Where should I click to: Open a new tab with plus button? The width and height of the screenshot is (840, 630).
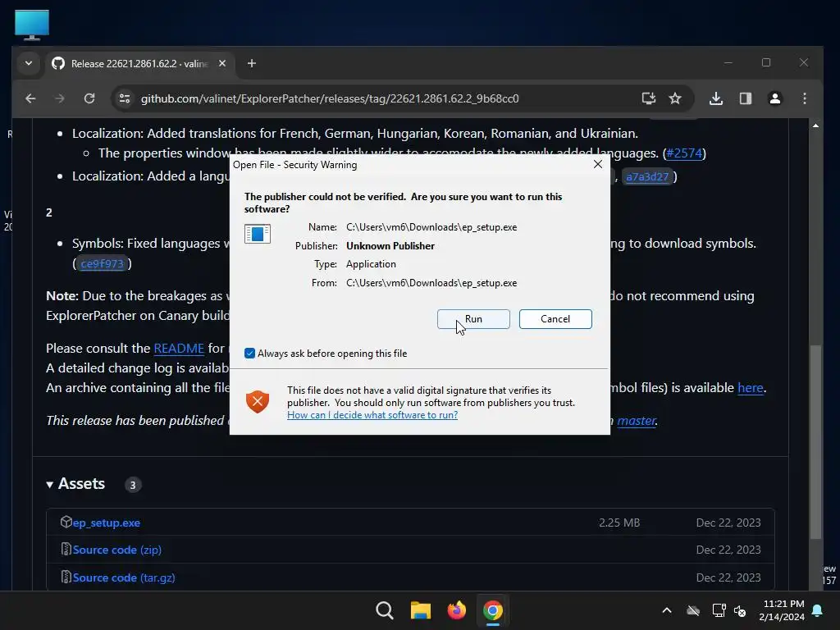[x=252, y=63]
